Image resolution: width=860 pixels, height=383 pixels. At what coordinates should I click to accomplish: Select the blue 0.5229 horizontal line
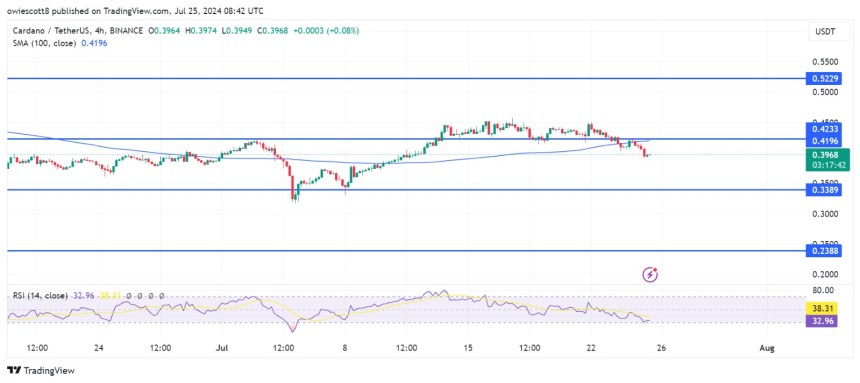pyautogui.click(x=406, y=78)
